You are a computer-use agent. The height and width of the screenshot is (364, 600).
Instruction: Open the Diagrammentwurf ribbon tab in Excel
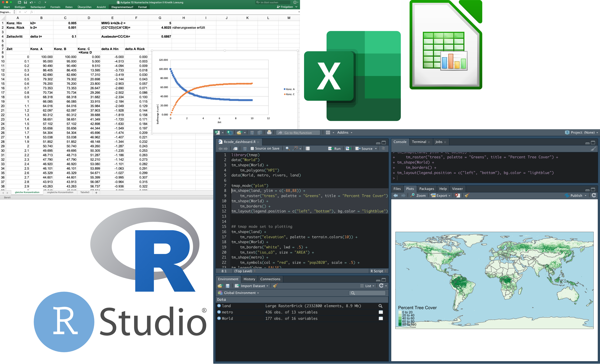coord(122,7)
